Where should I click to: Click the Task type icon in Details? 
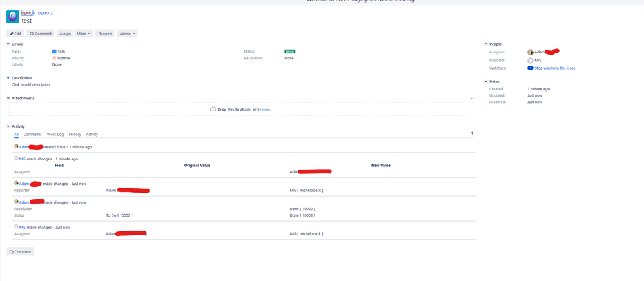(x=54, y=52)
